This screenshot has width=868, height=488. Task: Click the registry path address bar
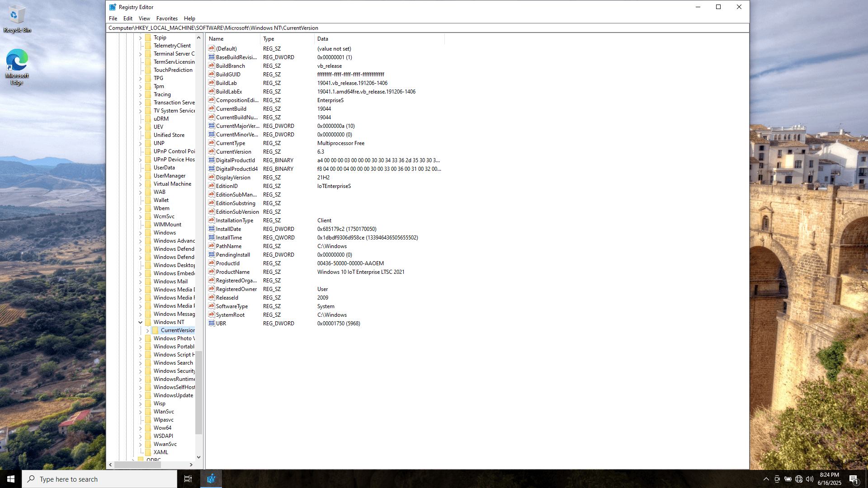(427, 28)
